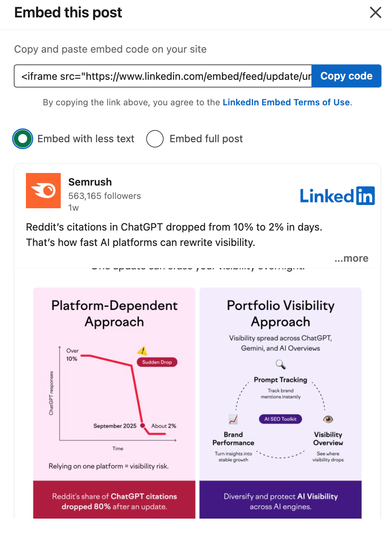This screenshot has width=392, height=534.
Task: Select Embed full post
Action: [x=155, y=139]
